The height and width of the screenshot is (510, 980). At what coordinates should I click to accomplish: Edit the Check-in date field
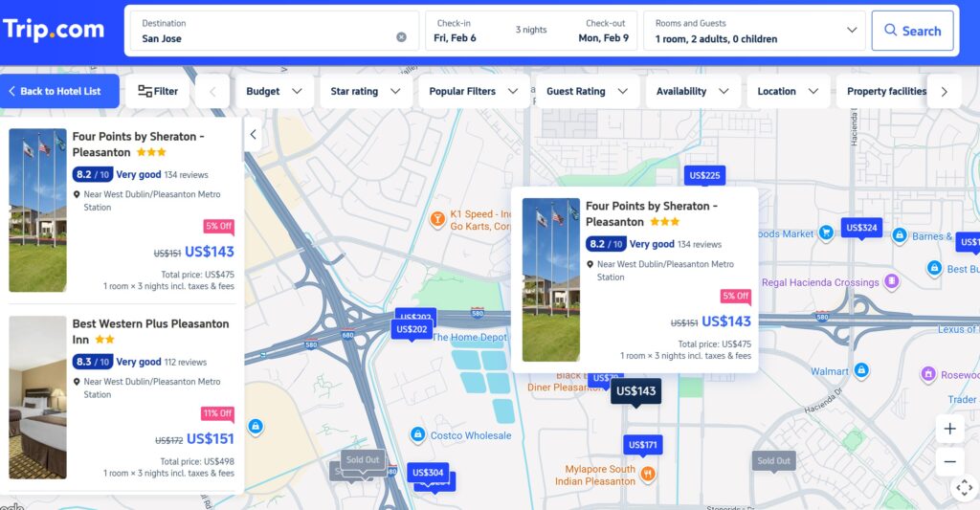(455, 31)
